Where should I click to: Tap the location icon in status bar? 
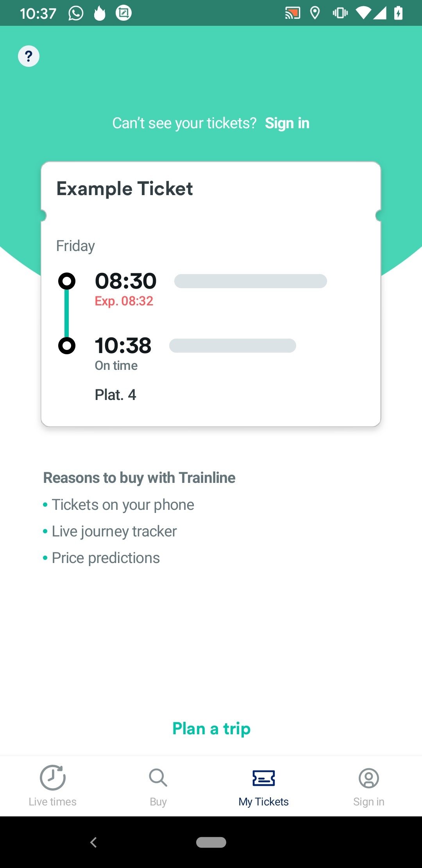point(315,13)
